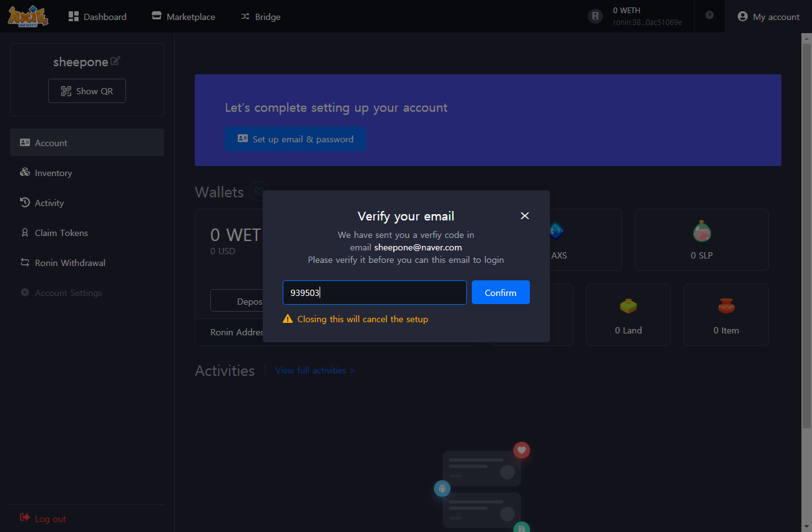This screenshot has width=812, height=532.
Task: Open the Dashboard page
Action: coord(97,17)
